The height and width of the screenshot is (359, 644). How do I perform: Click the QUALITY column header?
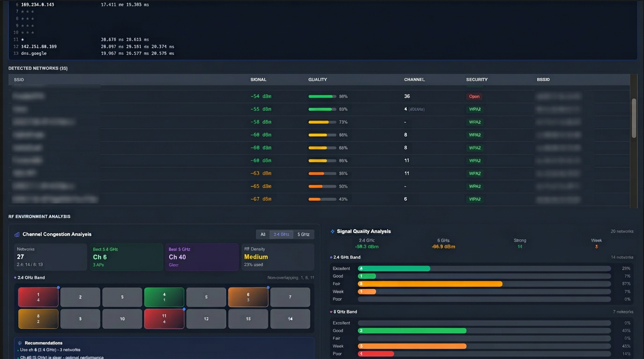click(317, 80)
